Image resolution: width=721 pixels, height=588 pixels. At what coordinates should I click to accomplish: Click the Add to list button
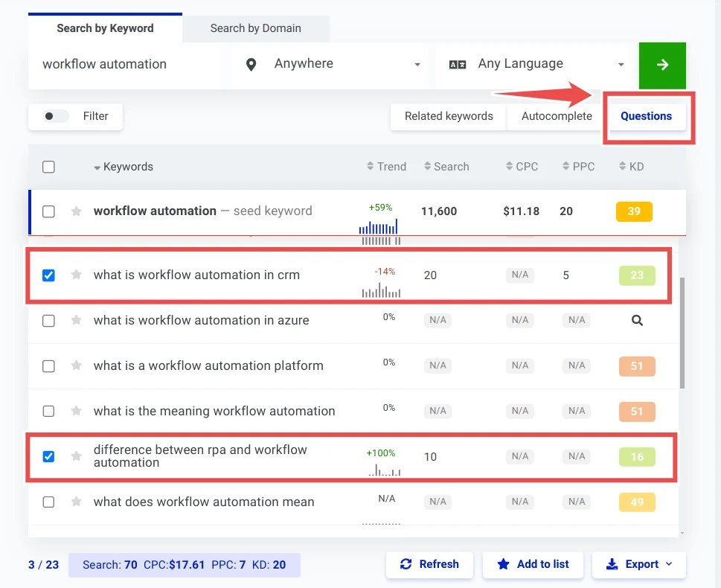pyautogui.click(x=533, y=564)
